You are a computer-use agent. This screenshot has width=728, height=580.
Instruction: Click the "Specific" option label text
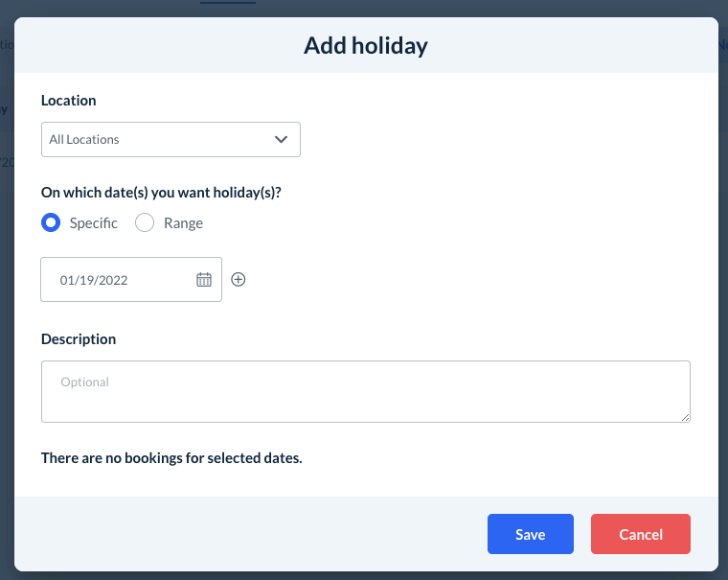94,223
